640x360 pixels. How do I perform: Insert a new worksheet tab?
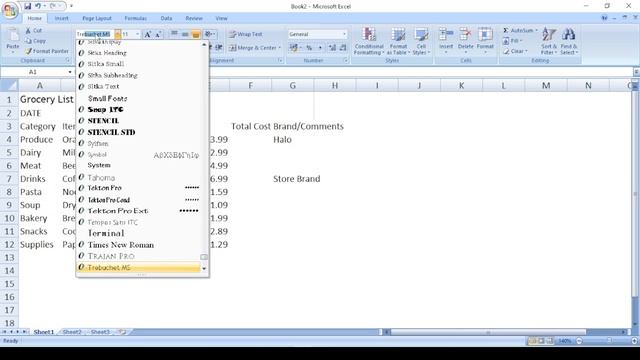(x=122, y=332)
